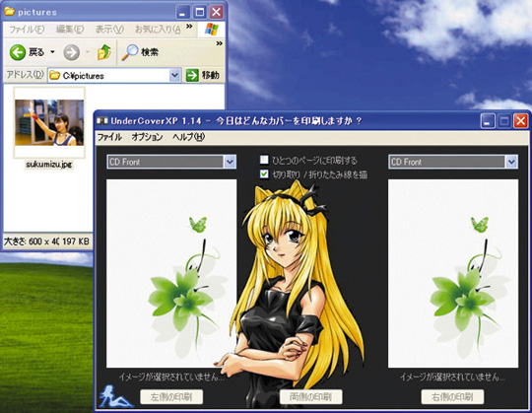532x413 pixels.
Task: Click the 両側の印刷 button
Action: (310, 396)
